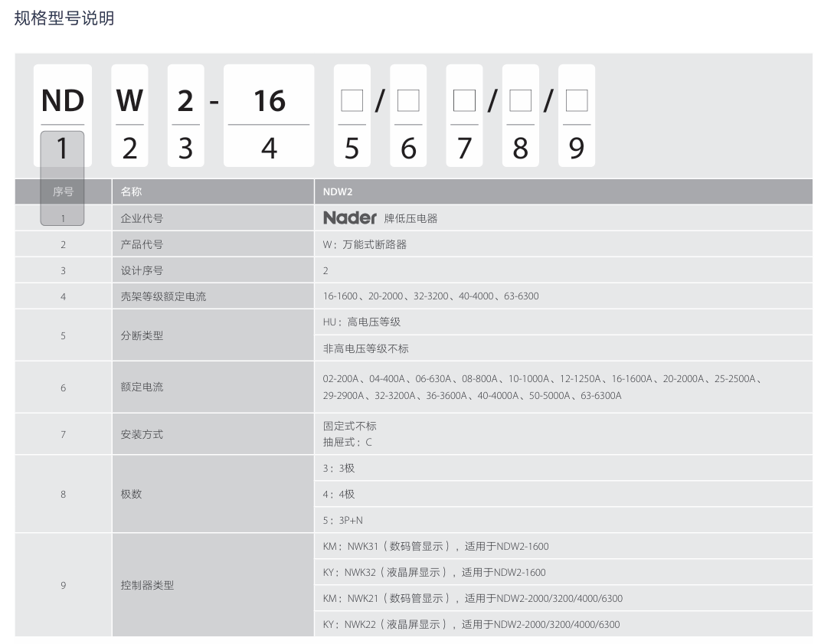Click W：万能式断路器 description

(x=365, y=244)
